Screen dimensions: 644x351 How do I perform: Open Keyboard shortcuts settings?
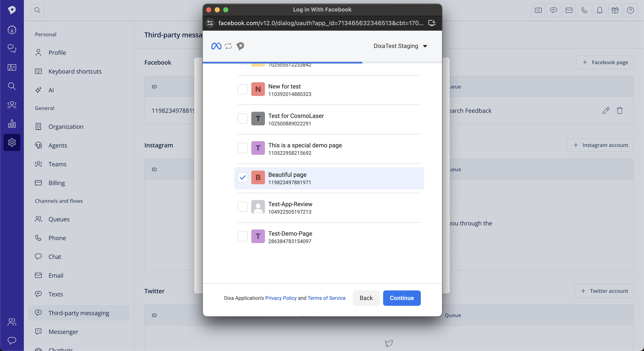point(79,71)
